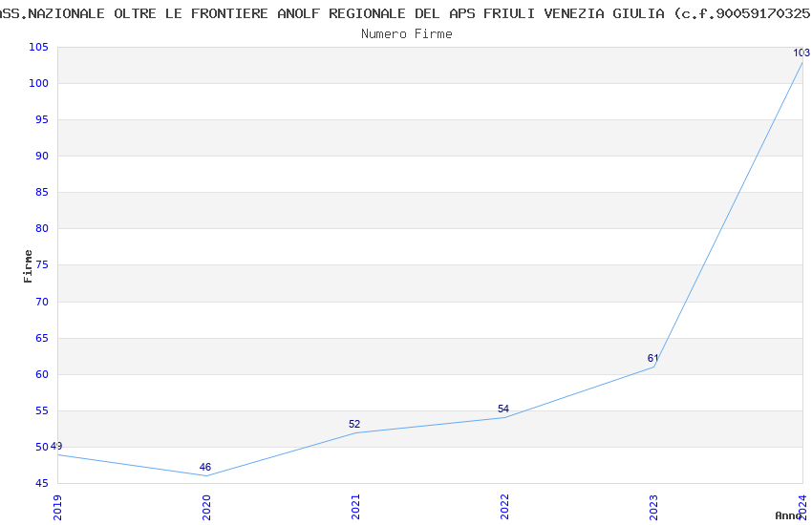Click the 50 y-axis tick label
This screenshot has width=812, height=525.
click(x=41, y=447)
